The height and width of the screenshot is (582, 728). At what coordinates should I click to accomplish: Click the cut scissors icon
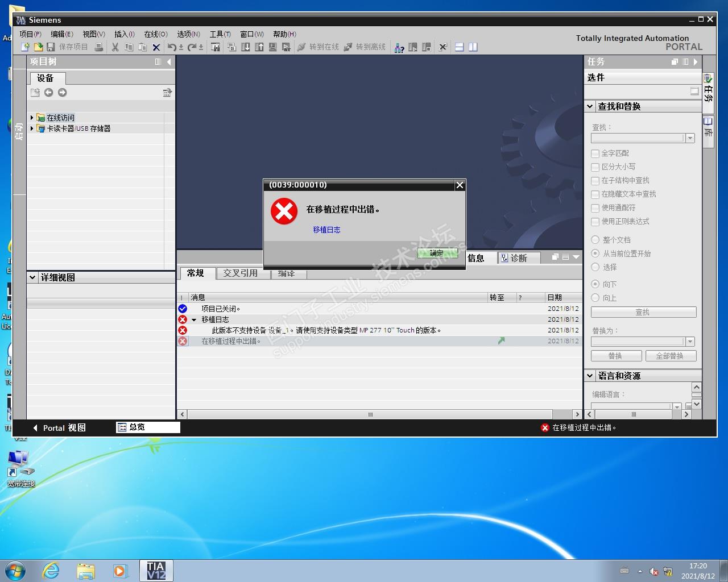coord(115,47)
